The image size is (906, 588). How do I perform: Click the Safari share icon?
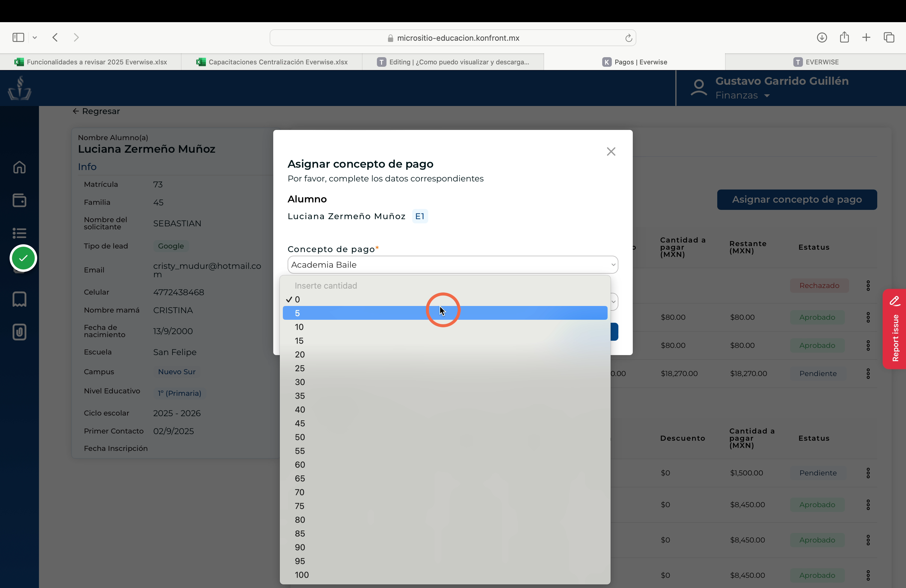point(844,37)
